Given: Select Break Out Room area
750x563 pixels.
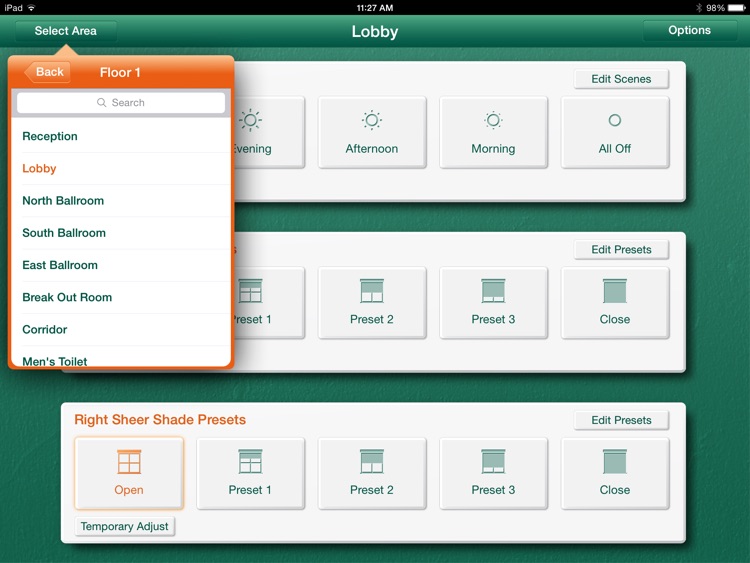Looking at the screenshot, I should coord(121,298).
